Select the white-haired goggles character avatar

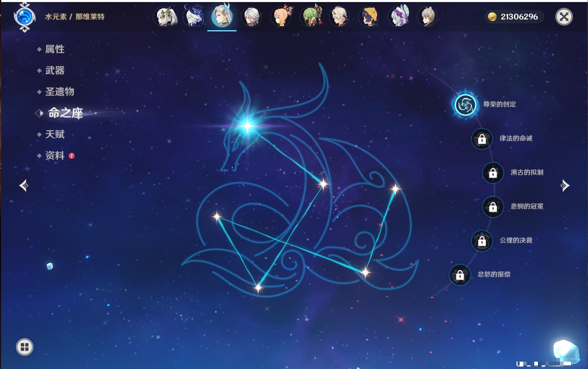click(x=339, y=17)
